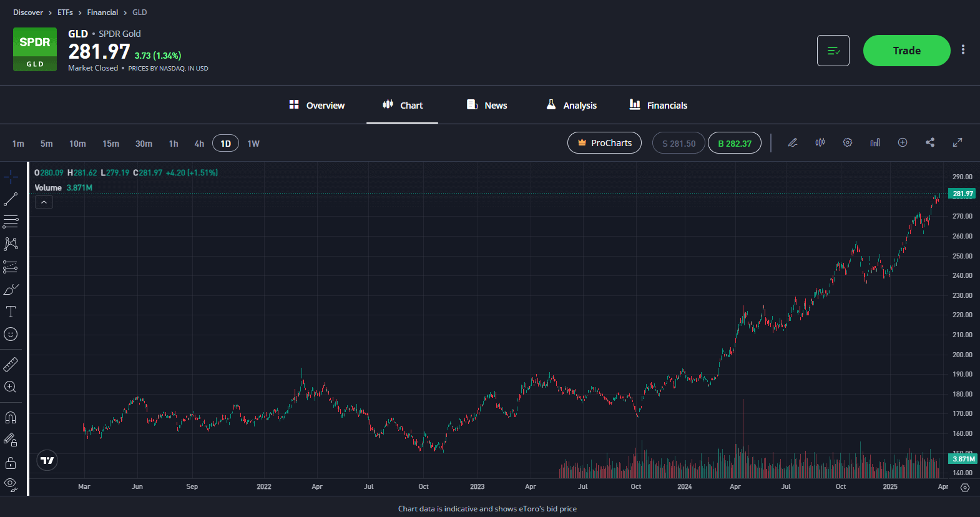Share the chart via share icon
This screenshot has width=980, height=517.
pyautogui.click(x=930, y=142)
